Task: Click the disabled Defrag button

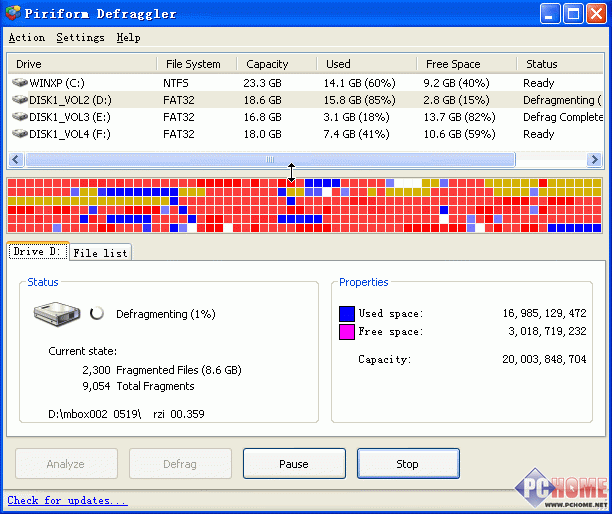Action: coord(180,464)
